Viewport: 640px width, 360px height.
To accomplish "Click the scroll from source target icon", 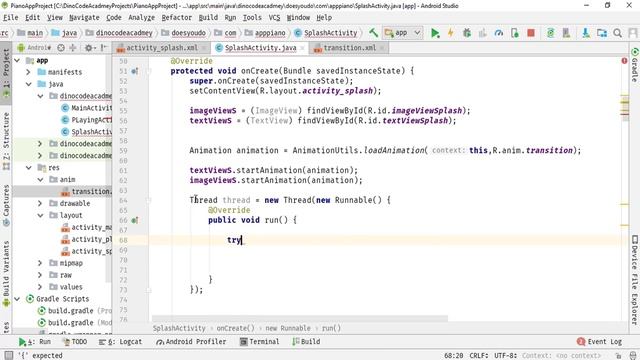I will tap(61, 48).
